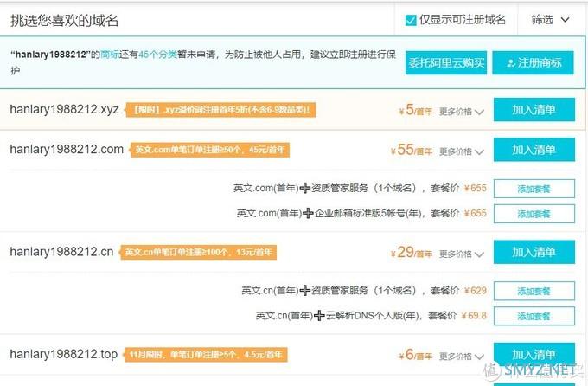Image resolution: width=588 pixels, height=386 pixels.
Task: Add hanlary1988212.cn to list
Action: click(x=534, y=252)
